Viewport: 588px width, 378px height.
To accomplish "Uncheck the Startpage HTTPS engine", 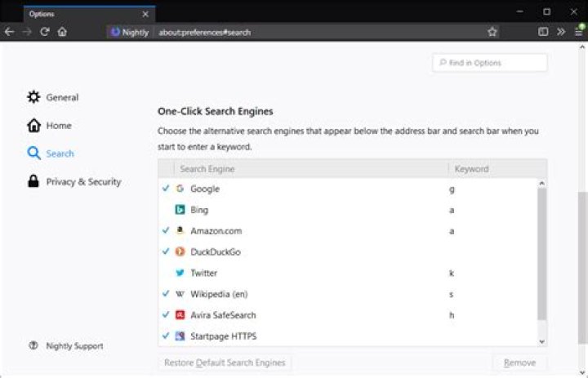I will tap(166, 336).
